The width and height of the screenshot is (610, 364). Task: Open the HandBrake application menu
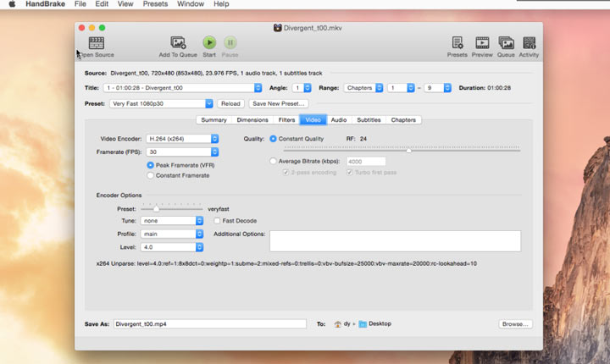(45, 4)
